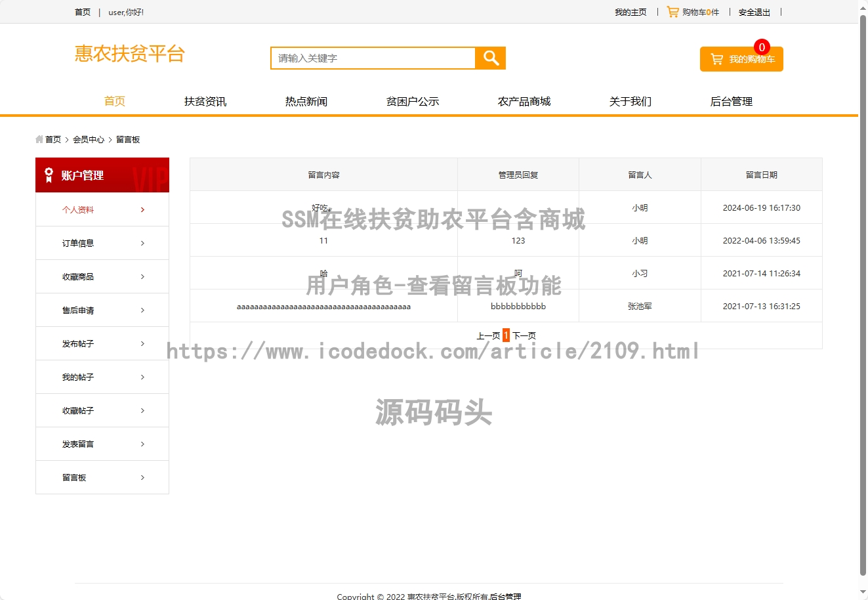Open the 首页 navigation tab
Image resolution: width=868 pixels, height=600 pixels.
(115, 101)
